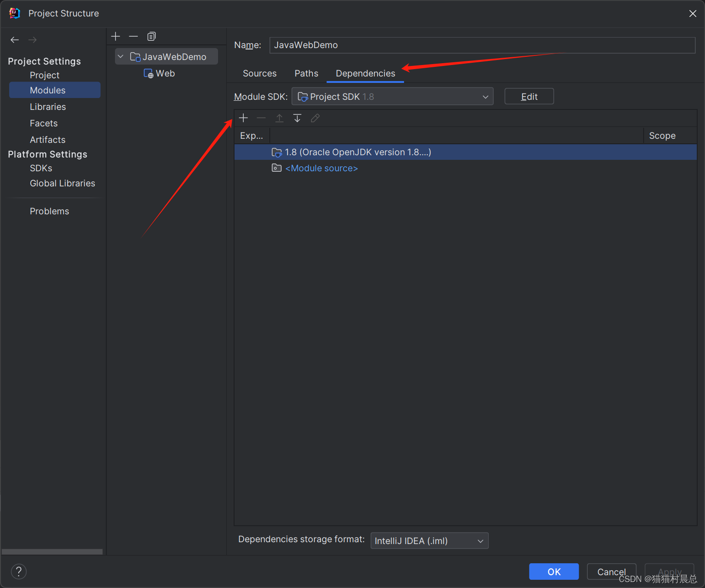The width and height of the screenshot is (705, 588).
Task: Click the Module source folder icon
Action: [x=277, y=168]
